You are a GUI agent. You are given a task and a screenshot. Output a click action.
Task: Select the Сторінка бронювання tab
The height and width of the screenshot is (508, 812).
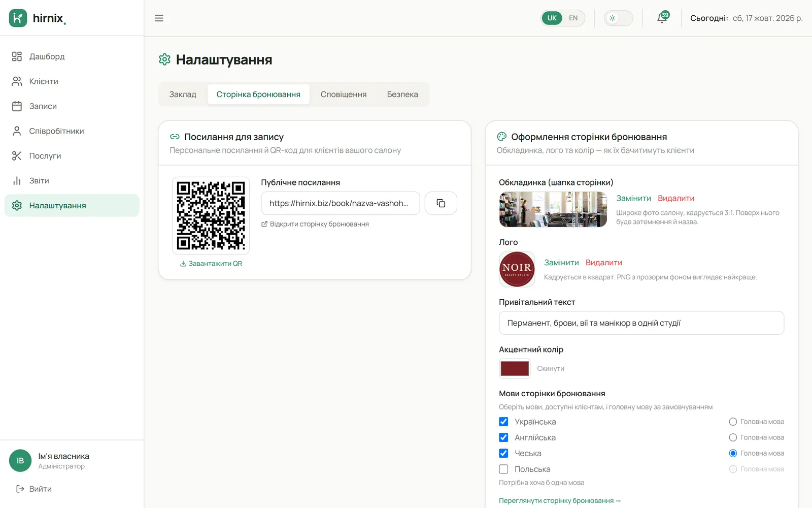(258, 94)
